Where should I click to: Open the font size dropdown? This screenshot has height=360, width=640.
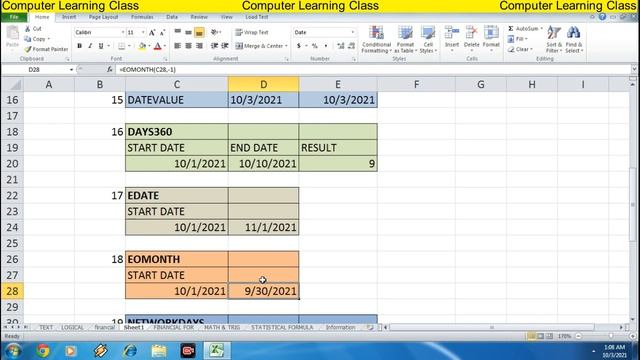coord(143,32)
